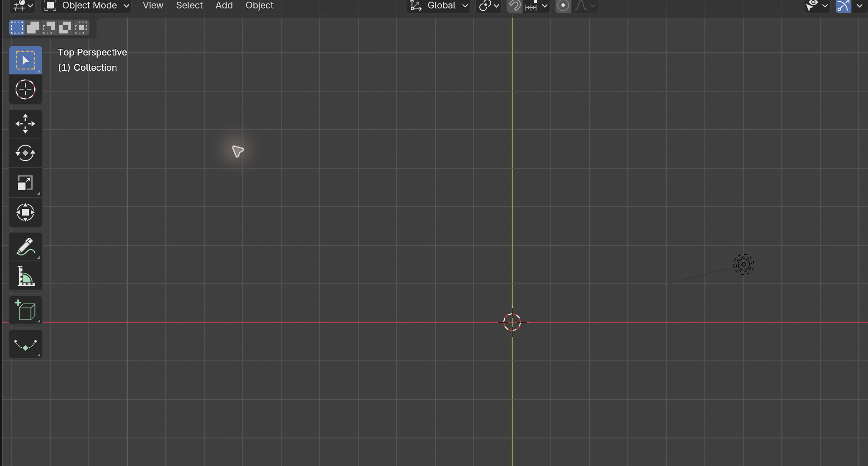Activate the Move tool
The height and width of the screenshot is (466, 868).
pos(25,124)
